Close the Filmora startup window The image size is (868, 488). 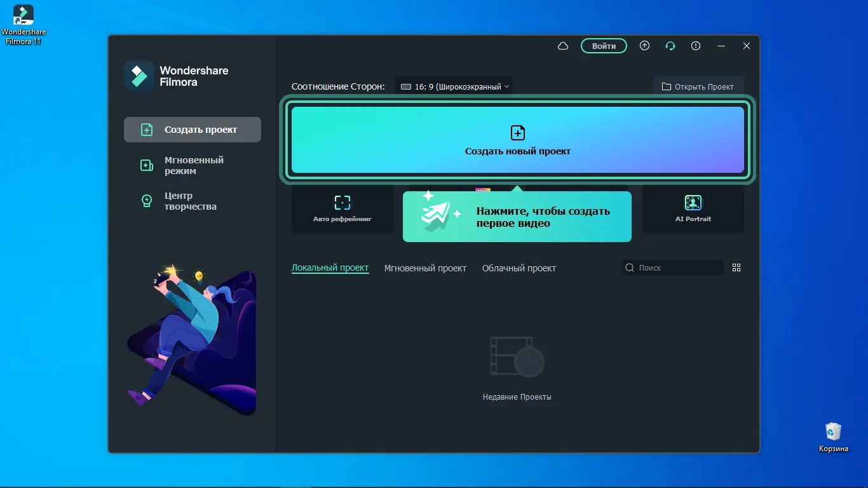[747, 46]
